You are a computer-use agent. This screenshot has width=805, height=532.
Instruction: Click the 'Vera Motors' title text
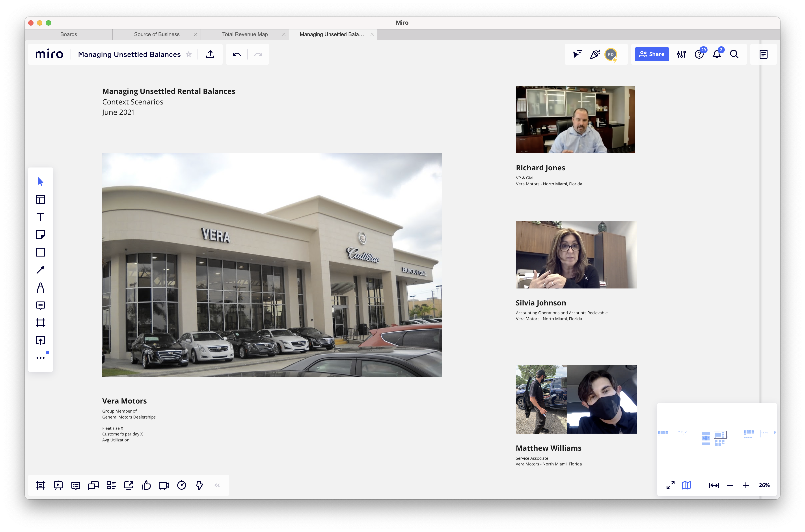[124, 401]
